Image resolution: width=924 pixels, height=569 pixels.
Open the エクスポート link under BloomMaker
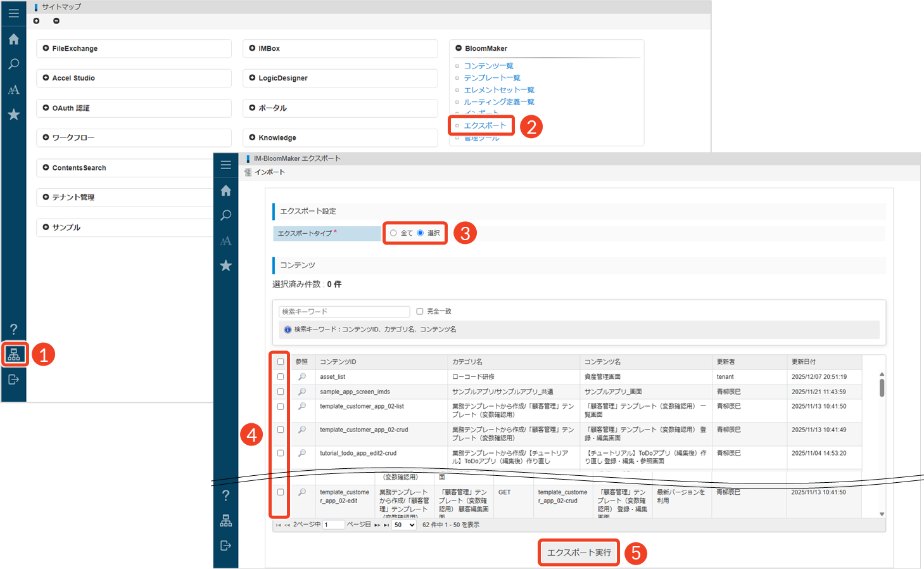(x=485, y=125)
